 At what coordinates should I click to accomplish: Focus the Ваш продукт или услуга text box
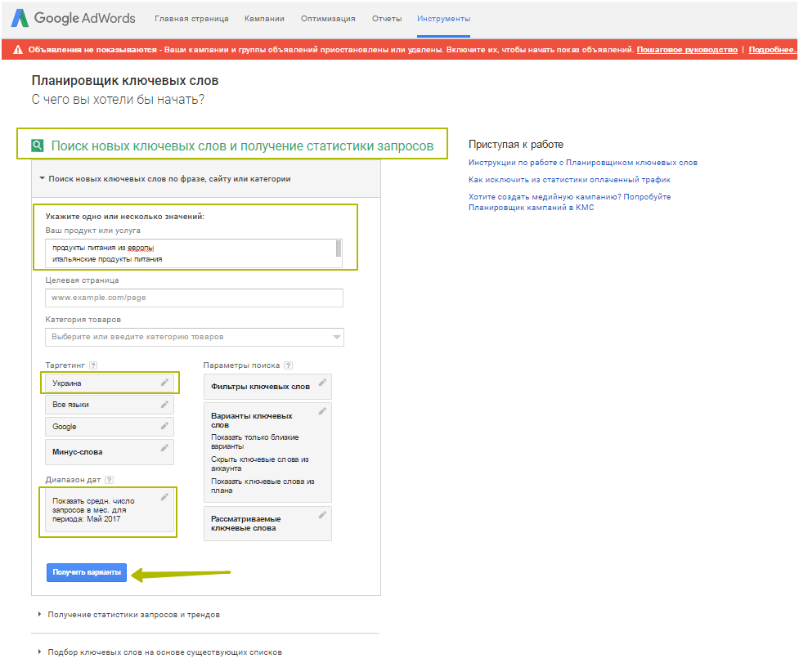pos(194,253)
